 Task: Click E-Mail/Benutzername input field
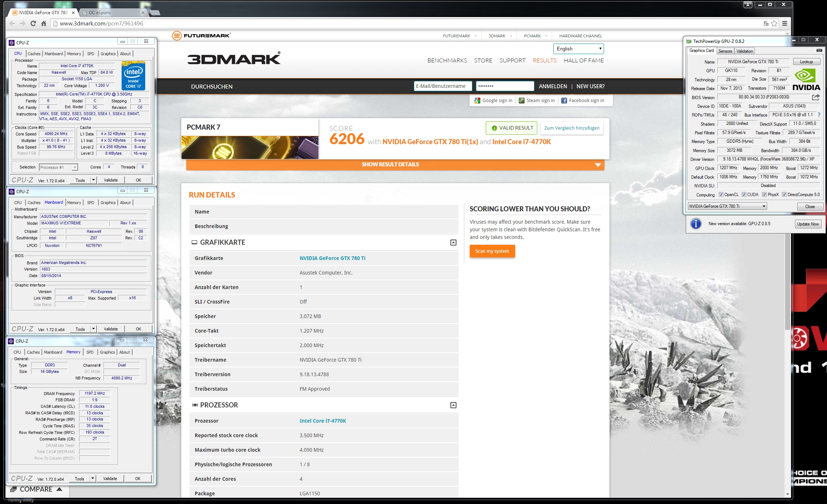pyautogui.click(x=443, y=86)
